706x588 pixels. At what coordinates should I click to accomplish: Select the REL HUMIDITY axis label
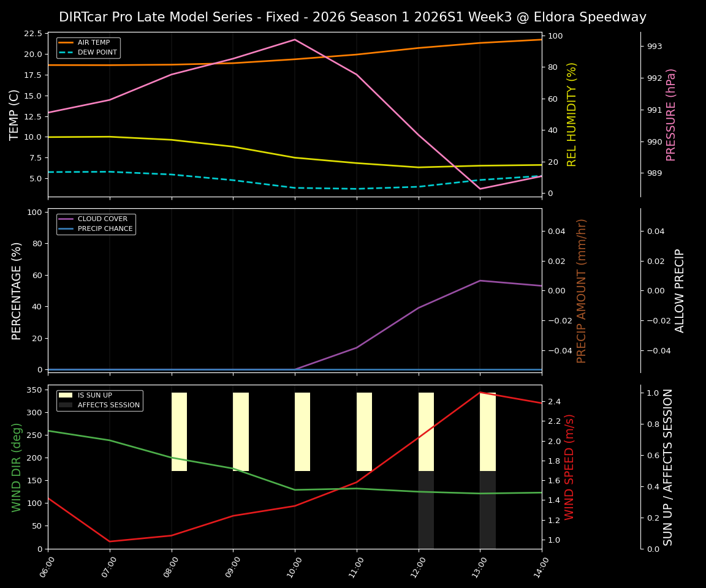572,112
